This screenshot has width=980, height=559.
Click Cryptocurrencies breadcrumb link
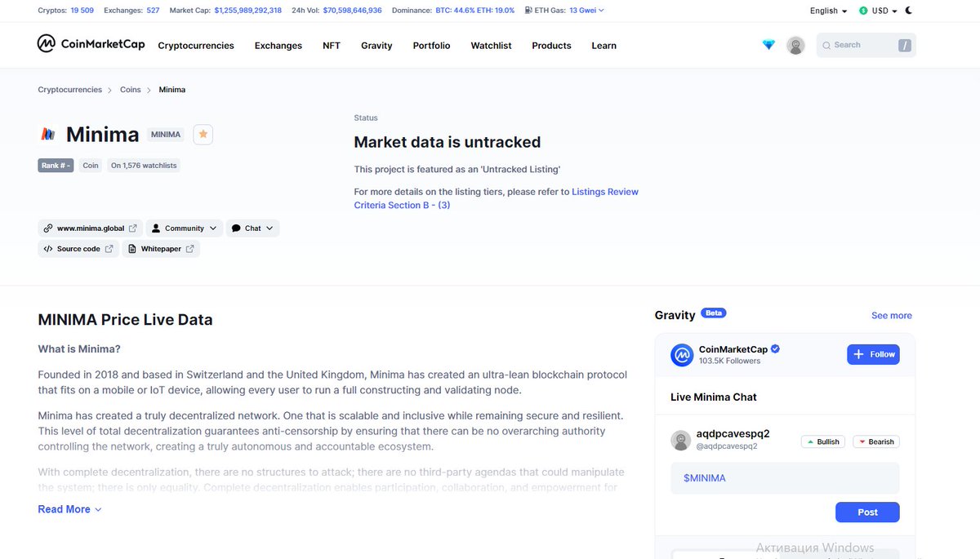pos(69,90)
